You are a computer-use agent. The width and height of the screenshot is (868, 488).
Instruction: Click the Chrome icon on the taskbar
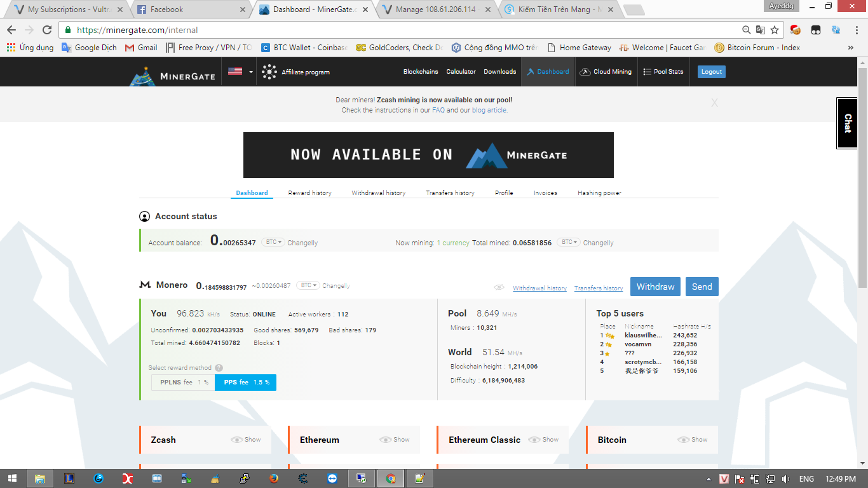(x=391, y=478)
